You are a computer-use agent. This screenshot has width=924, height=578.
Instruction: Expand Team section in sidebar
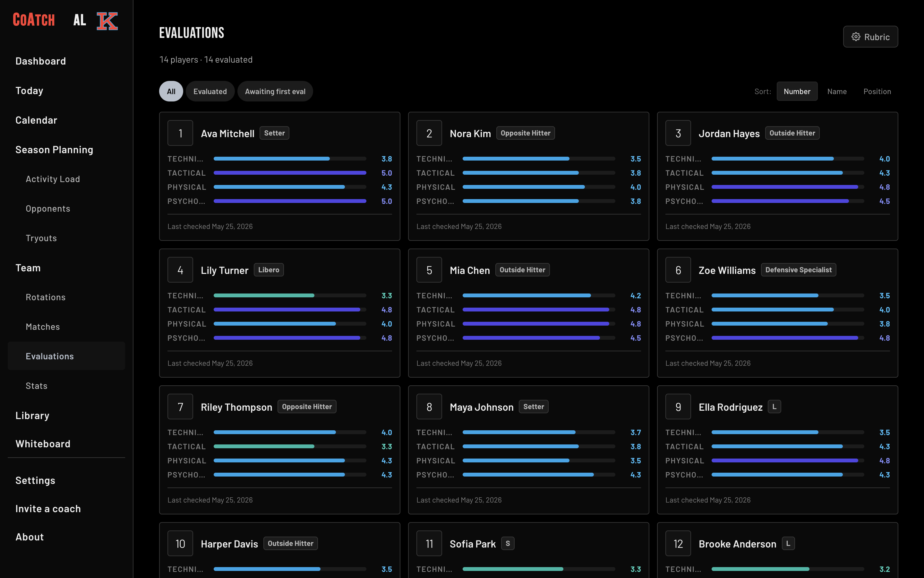[66, 267]
